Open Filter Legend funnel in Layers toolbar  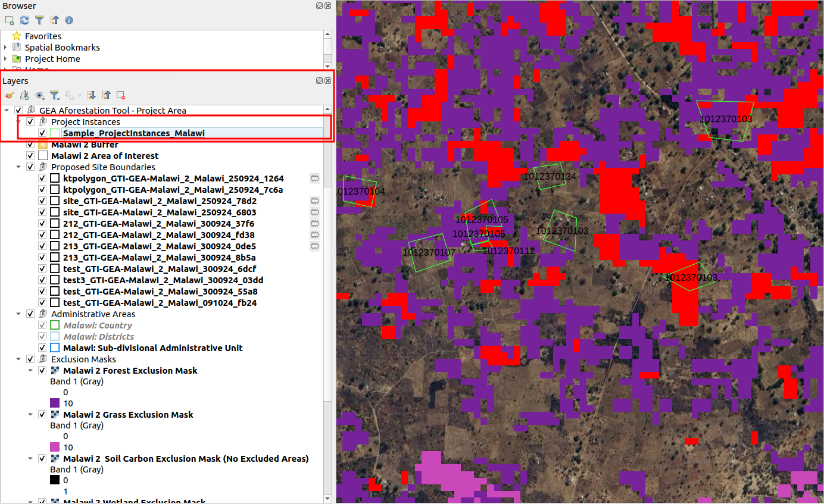tap(54, 95)
